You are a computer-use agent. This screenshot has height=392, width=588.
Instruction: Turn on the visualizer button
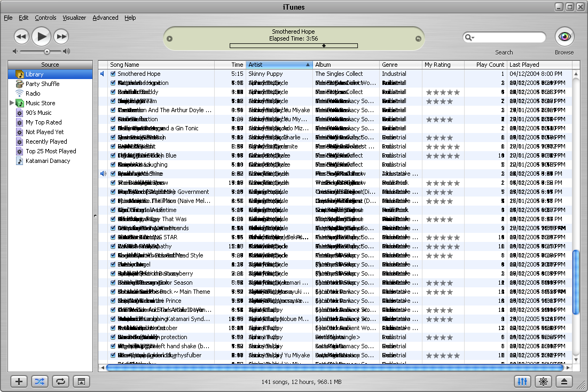(543, 382)
